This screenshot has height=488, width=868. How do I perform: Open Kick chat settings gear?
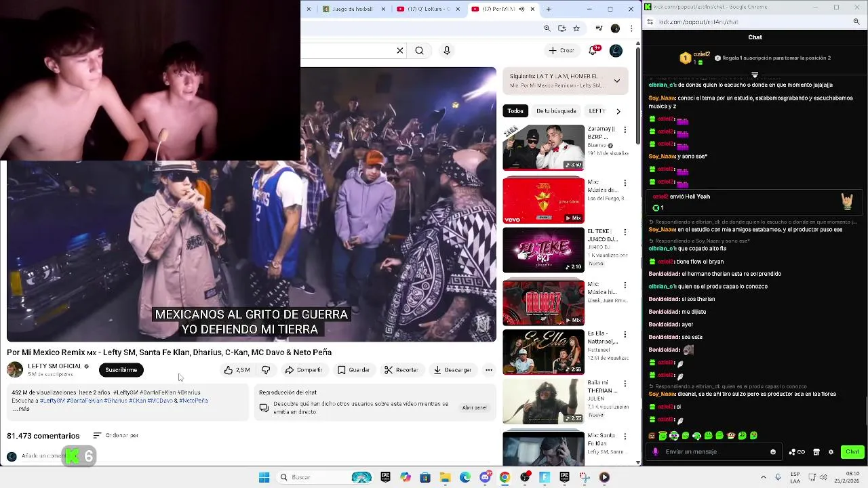(x=831, y=452)
